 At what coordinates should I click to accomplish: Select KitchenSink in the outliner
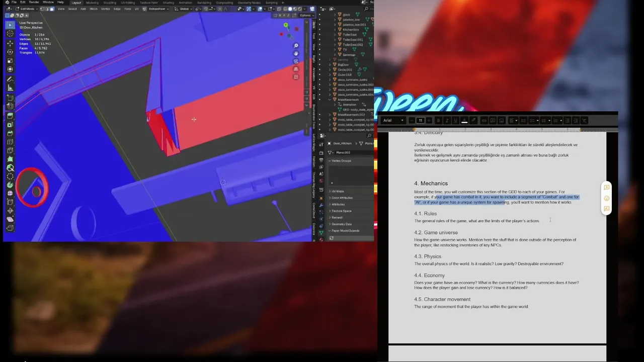pos(351,30)
